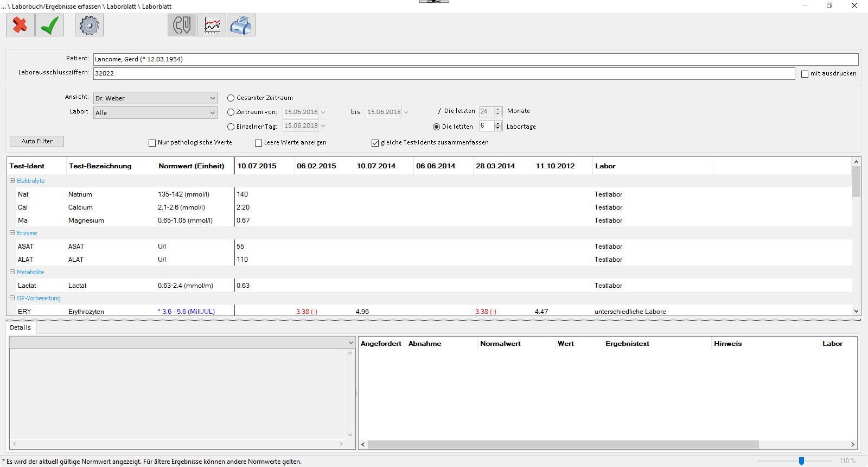Collapse the OP-Vorbereitung group
Image resolution: width=868 pixels, height=467 pixels.
[x=12, y=298]
